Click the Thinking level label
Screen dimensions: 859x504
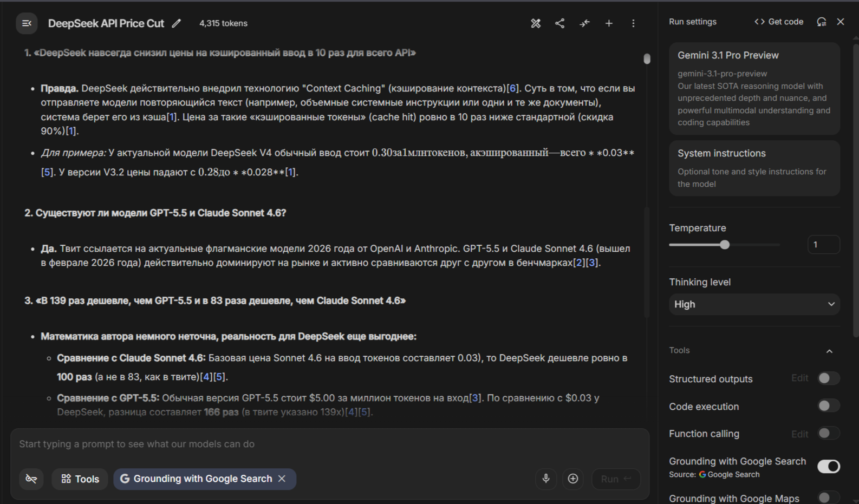pos(700,282)
